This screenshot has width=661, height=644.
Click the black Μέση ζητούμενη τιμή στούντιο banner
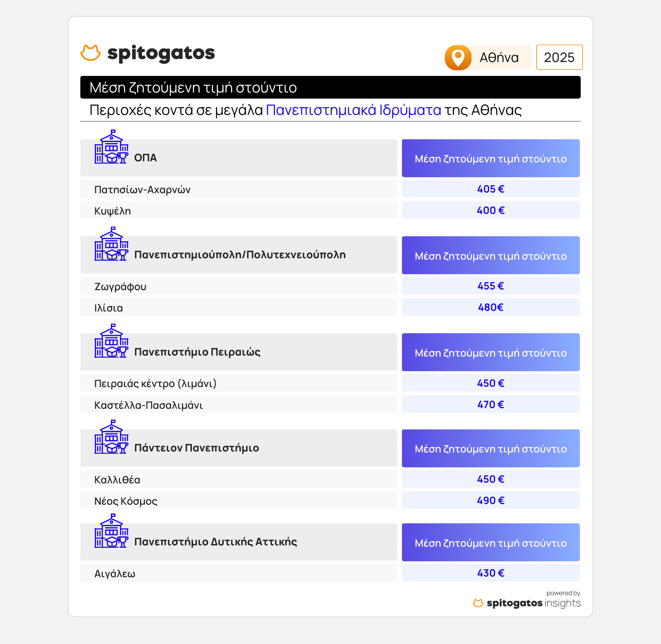330,87
